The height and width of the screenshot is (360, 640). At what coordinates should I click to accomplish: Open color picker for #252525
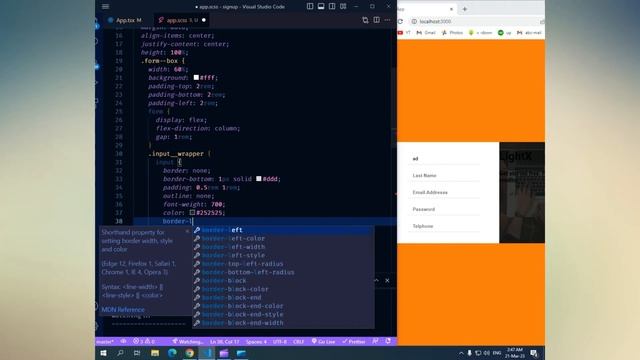[x=192, y=212]
